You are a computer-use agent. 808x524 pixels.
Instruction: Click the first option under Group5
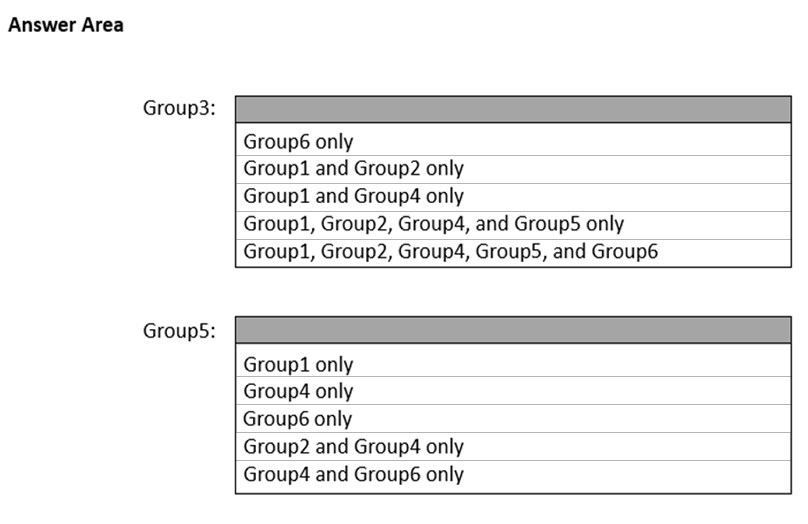point(298,365)
